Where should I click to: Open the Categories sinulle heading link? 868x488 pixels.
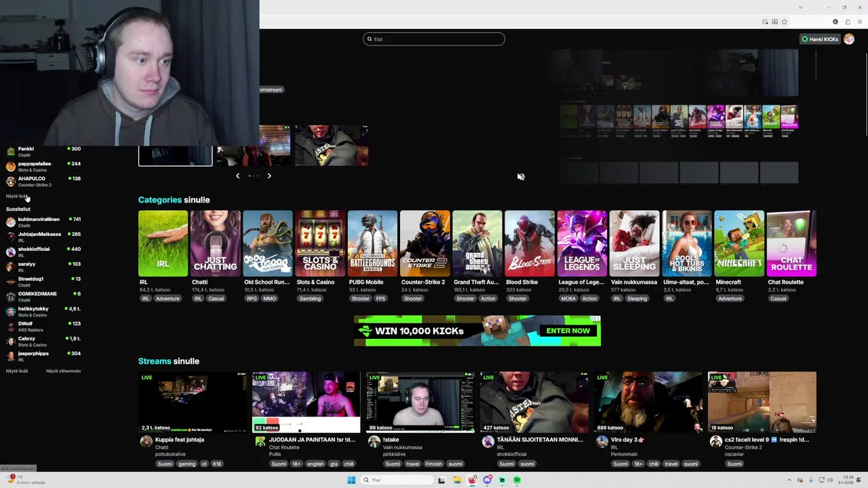tap(174, 200)
